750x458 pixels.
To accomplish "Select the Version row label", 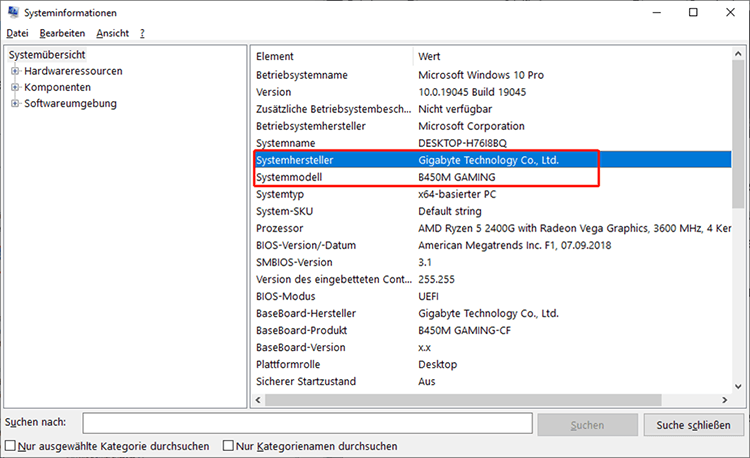I will pyautogui.click(x=274, y=92).
